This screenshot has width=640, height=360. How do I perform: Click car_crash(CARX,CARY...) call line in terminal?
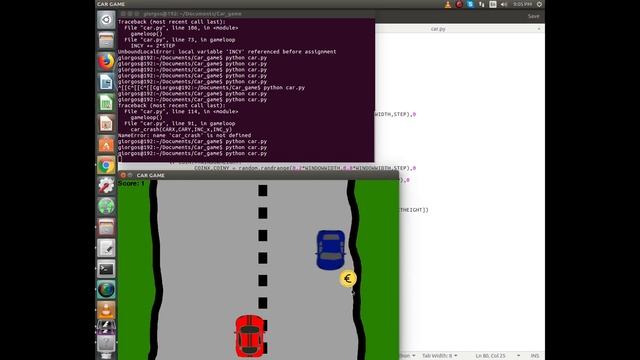click(x=181, y=129)
